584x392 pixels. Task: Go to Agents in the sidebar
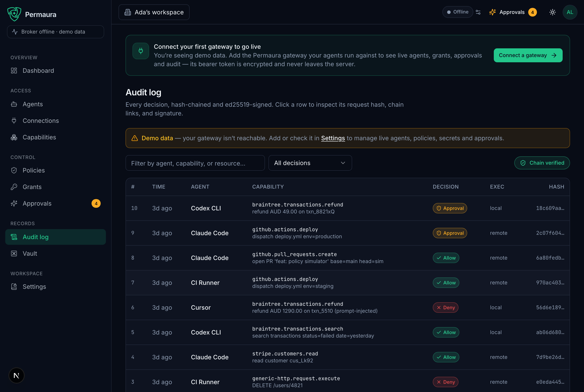click(x=56, y=104)
